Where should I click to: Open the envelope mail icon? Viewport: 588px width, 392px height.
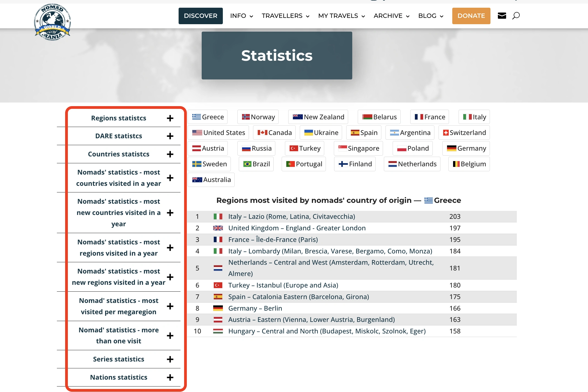[x=502, y=16]
